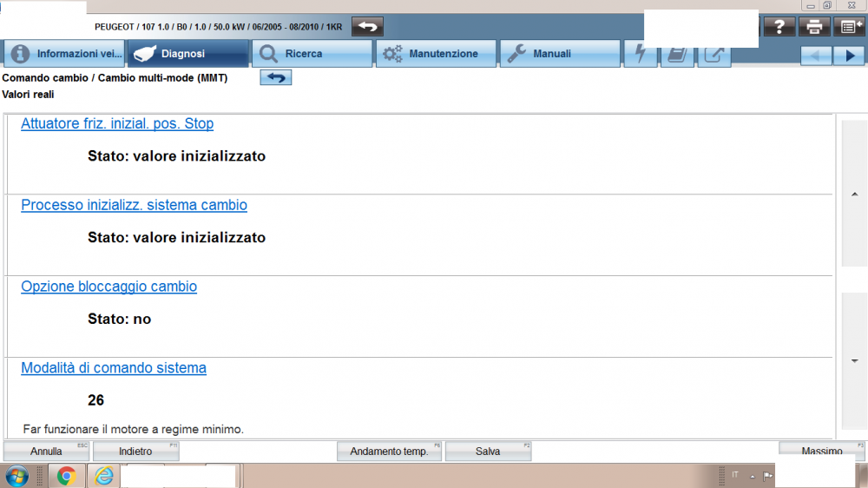Open the Informazioni veicolo tab
Viewport: 868px width, 488px height.
click(63, 54)
